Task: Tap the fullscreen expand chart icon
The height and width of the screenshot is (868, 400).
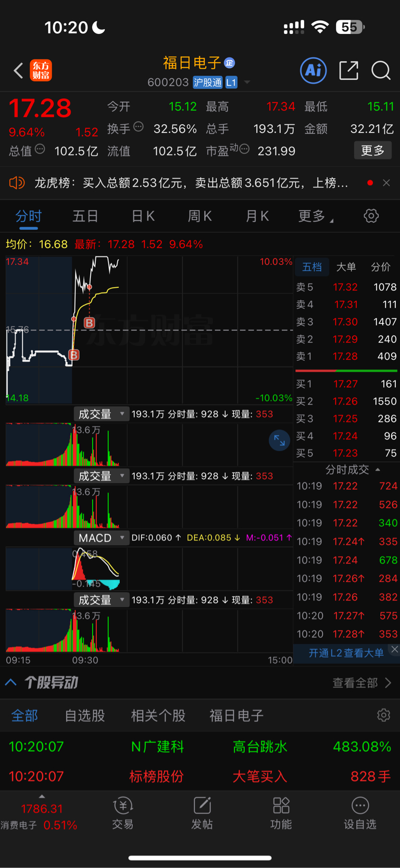Action: 279,441
